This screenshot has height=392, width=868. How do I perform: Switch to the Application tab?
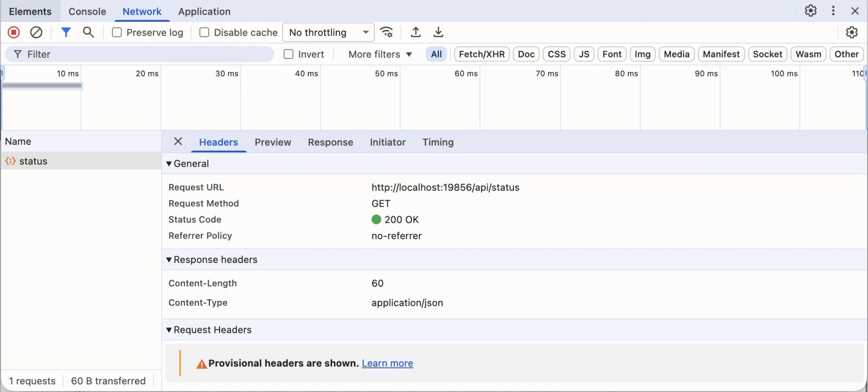tap(205, 11)
